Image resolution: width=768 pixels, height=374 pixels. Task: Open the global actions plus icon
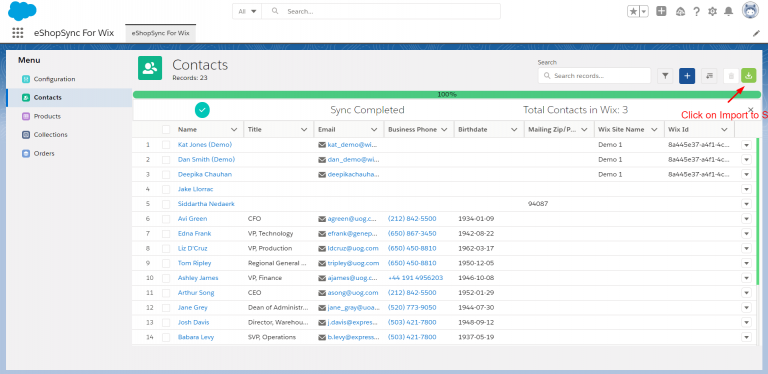[661, 11]
